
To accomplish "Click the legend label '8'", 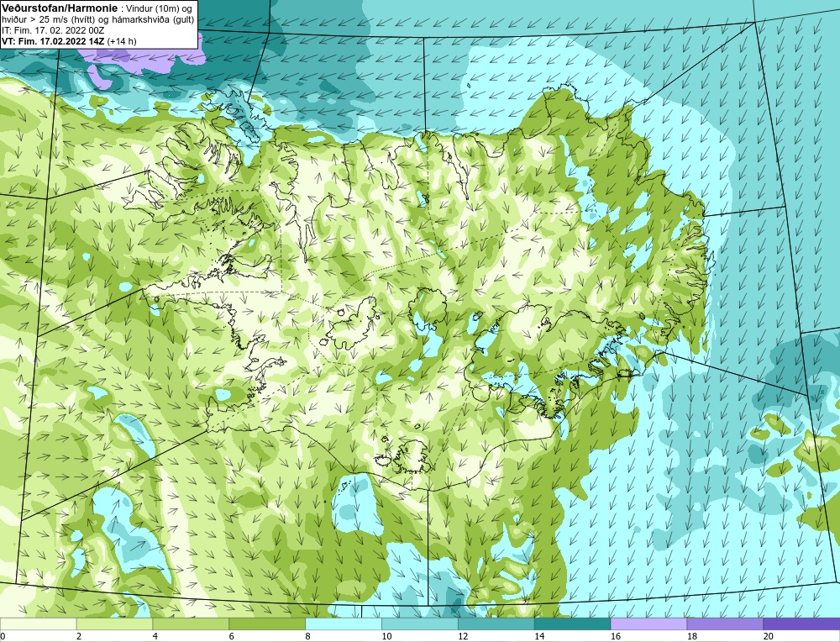I will (x=308, y=636).
